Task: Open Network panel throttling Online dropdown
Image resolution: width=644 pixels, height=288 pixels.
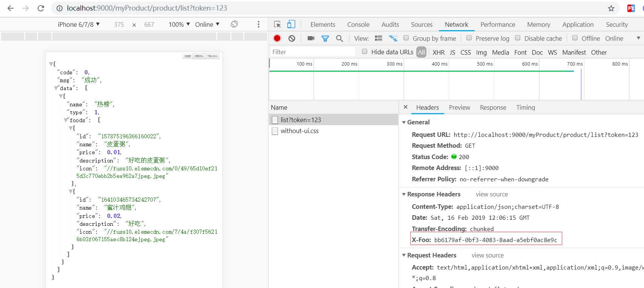Action: [x=623, y=38]
